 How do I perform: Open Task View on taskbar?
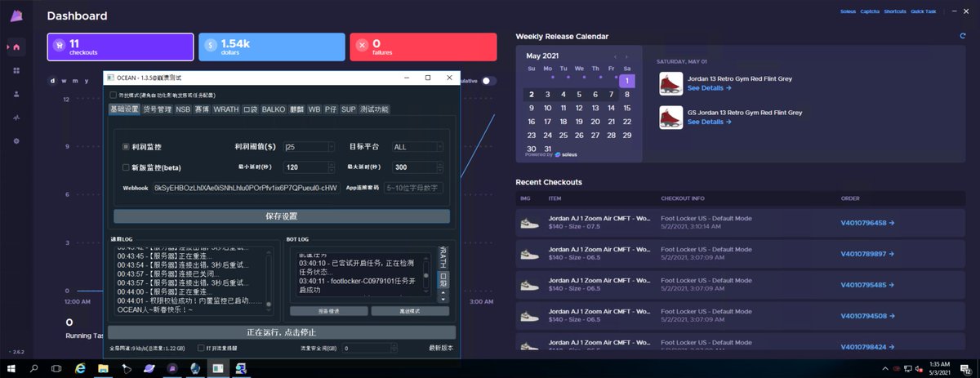pyautogui.click(x=57, y=369)
